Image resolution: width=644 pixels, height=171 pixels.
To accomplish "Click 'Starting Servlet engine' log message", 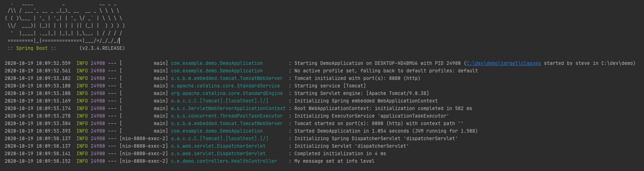I will pyautogui.click(x=362, y=94).
